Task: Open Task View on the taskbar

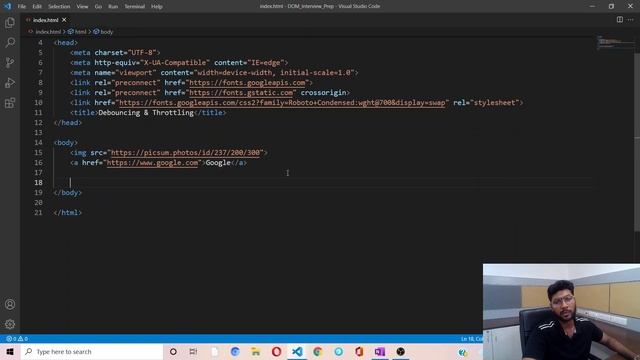Action: pos(193,351)
